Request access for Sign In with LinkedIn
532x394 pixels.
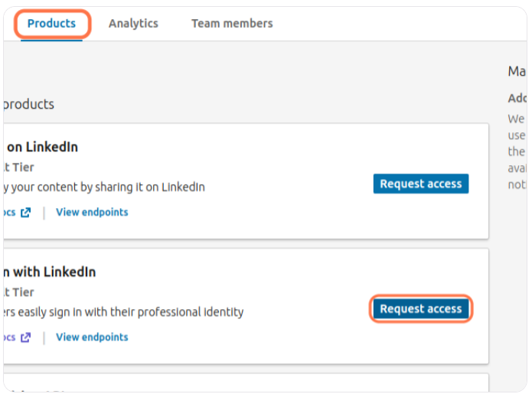420,309
